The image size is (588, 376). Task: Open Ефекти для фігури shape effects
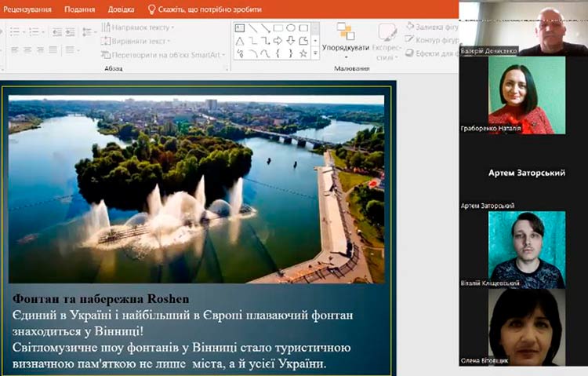point(433,53)
